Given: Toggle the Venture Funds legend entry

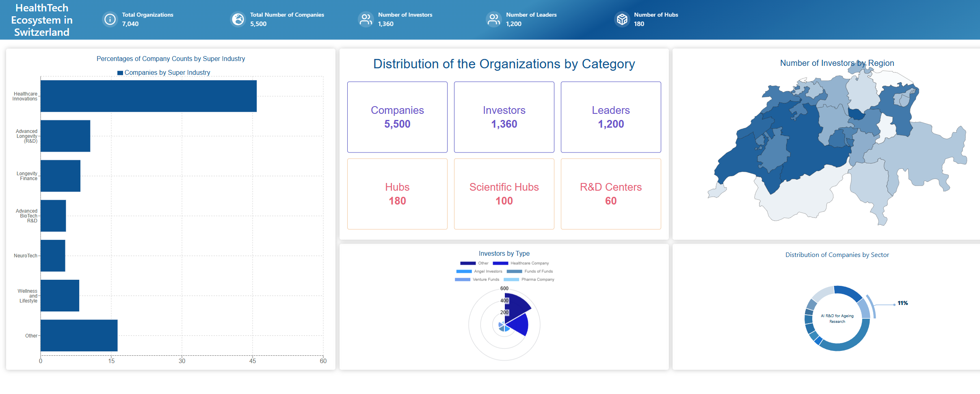Looking at the screenshot, I should (x=477, y=280).
